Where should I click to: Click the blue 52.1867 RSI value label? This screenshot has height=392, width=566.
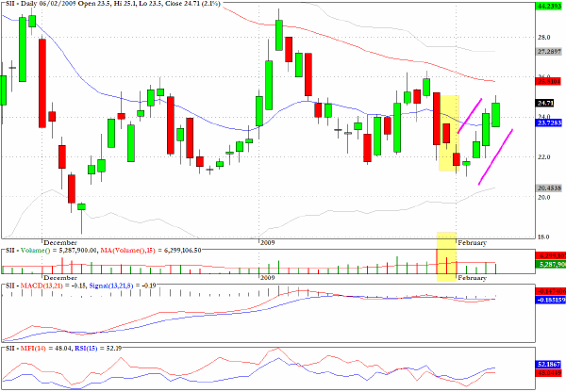[x=549, y=365]
